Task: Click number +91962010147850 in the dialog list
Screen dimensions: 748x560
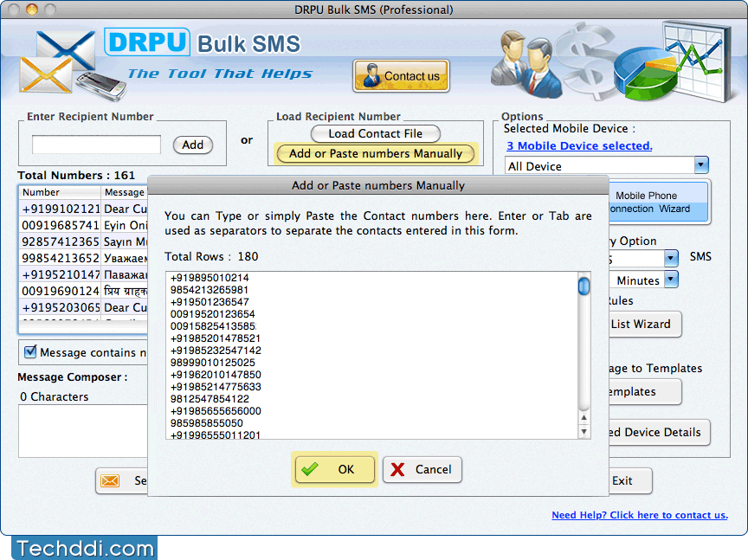Action: (216, 375)
